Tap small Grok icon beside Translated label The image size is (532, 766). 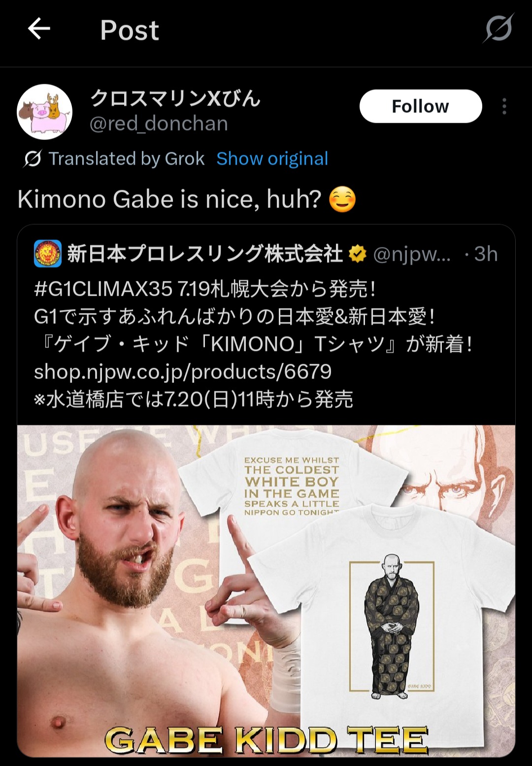point(33,159)
